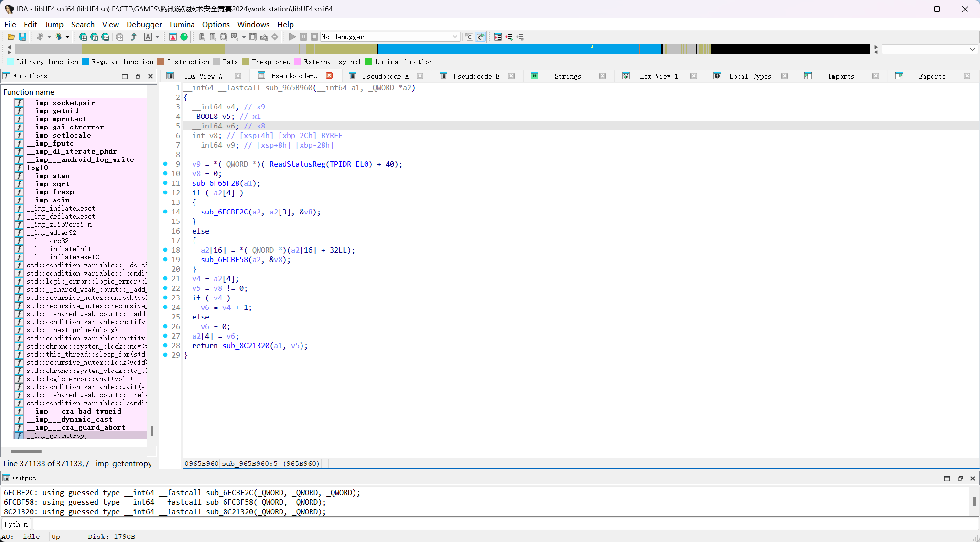980x542 pixels.
Task: Open the Lumina menu
Action: tap(182, 24)
